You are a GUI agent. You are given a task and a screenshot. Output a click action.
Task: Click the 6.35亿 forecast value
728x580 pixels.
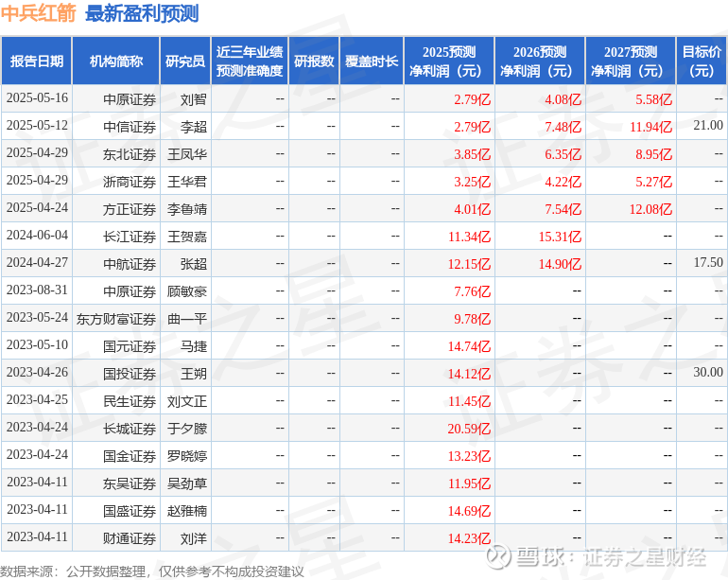click(x=563, y=154)
